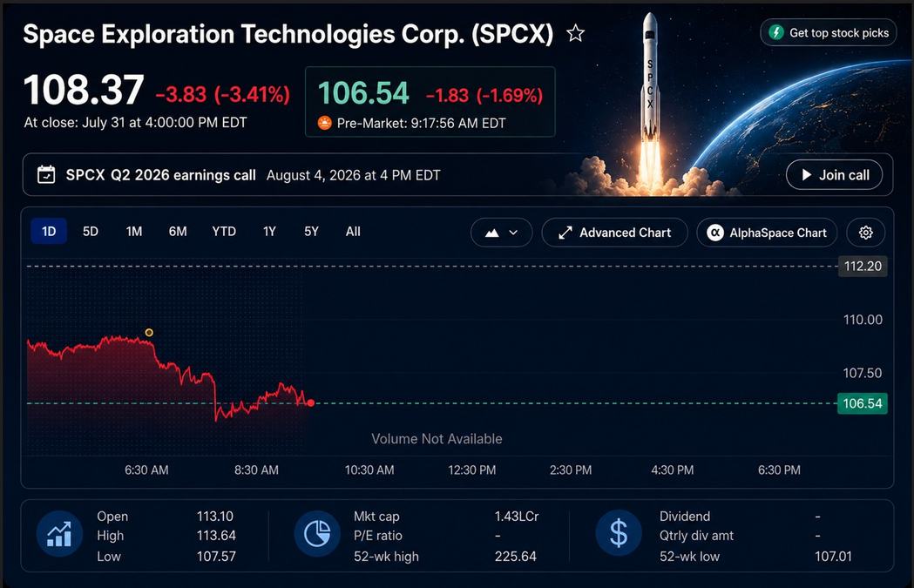Viewport: 914px width, 588px height.
Task: Open the AlphaSpace Chart
Action: (x=767, y=233)
